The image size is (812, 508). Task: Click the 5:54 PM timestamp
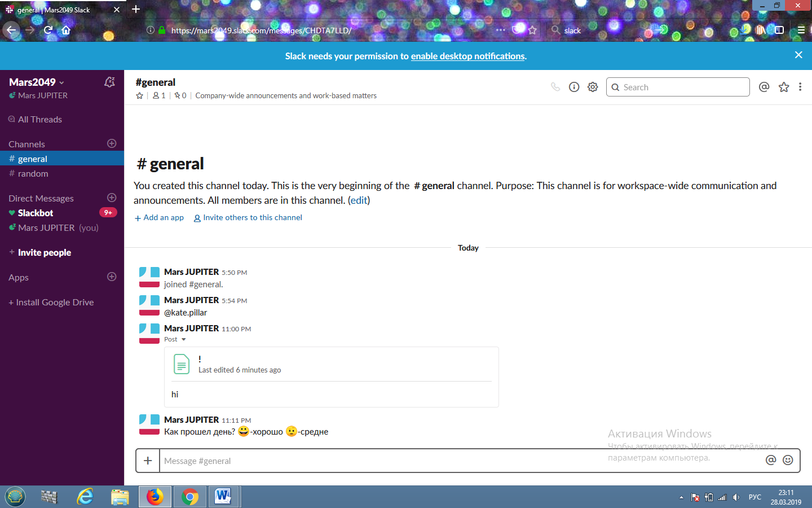coord(235,301)
